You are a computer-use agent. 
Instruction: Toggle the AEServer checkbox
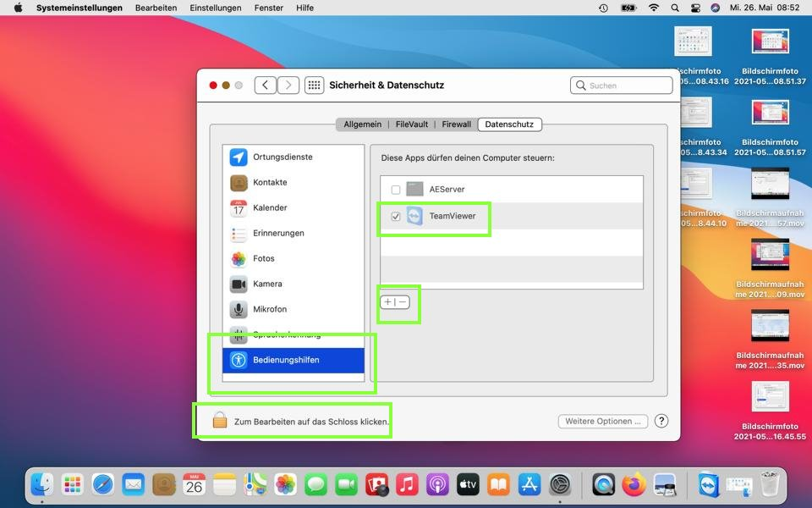396,190
